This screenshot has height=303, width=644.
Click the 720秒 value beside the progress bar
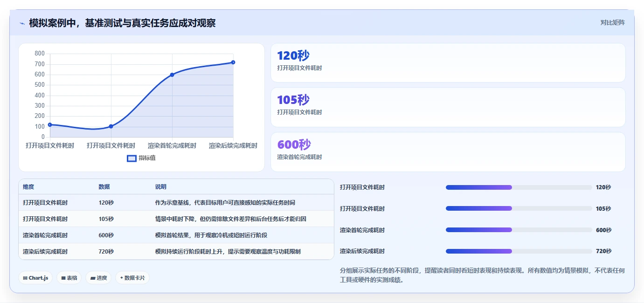[x=603, y=251]
